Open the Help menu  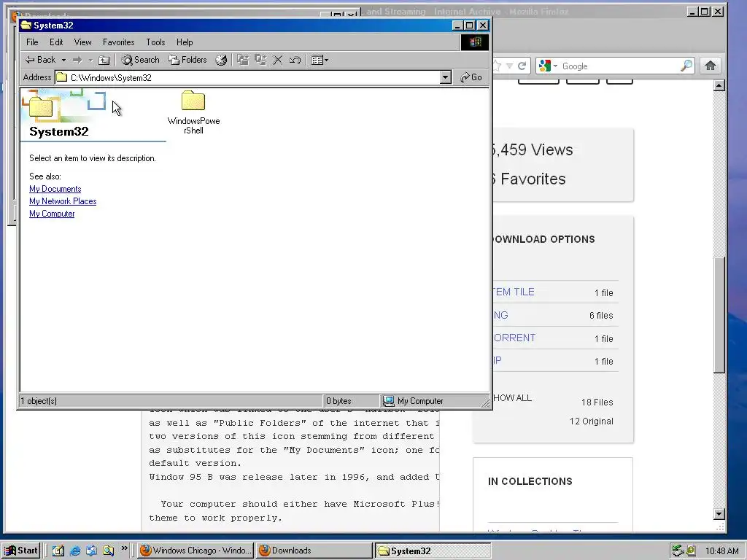pos(185,42)
